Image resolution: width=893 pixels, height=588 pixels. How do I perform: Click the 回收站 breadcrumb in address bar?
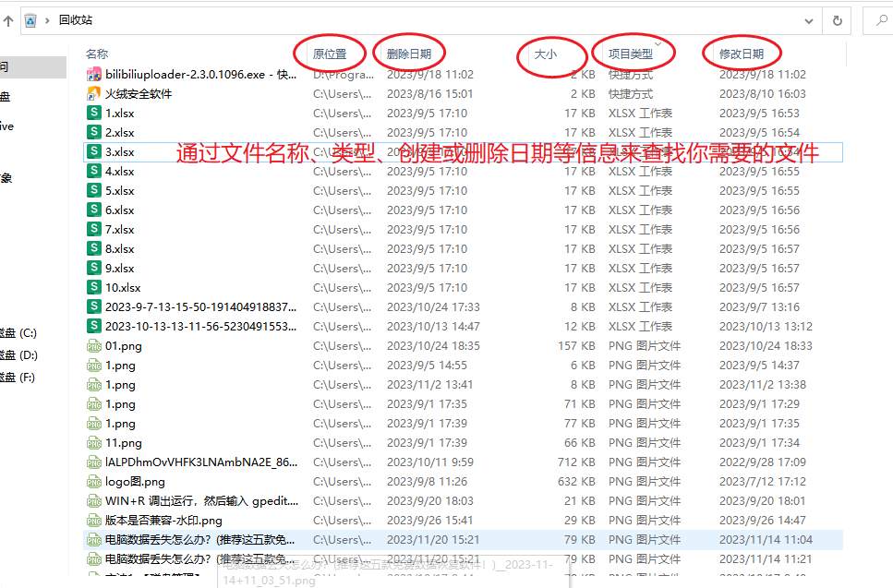(75, 20)
